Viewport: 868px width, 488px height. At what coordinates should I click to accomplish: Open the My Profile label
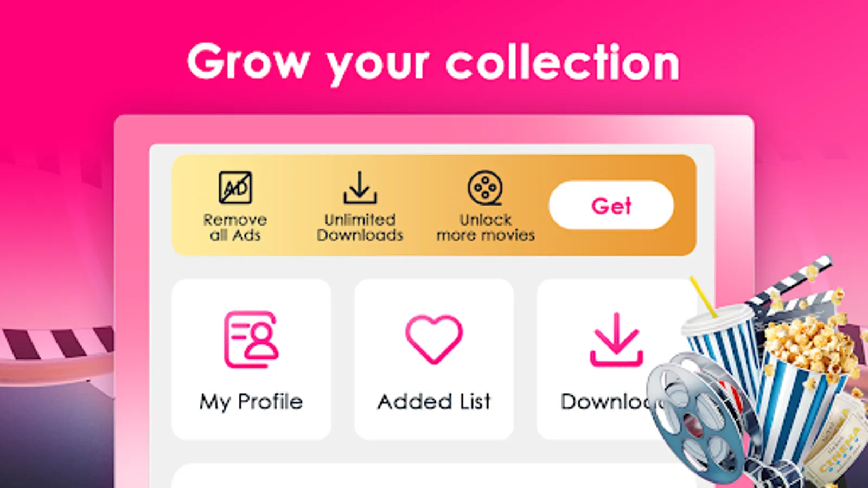[x=251, y=402]
